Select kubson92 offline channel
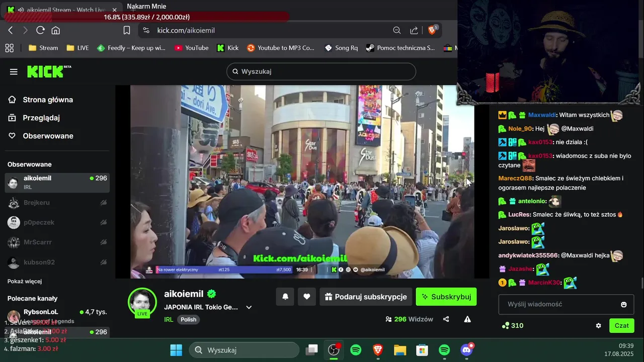This screenshot has width=644, height=362. 57,262
